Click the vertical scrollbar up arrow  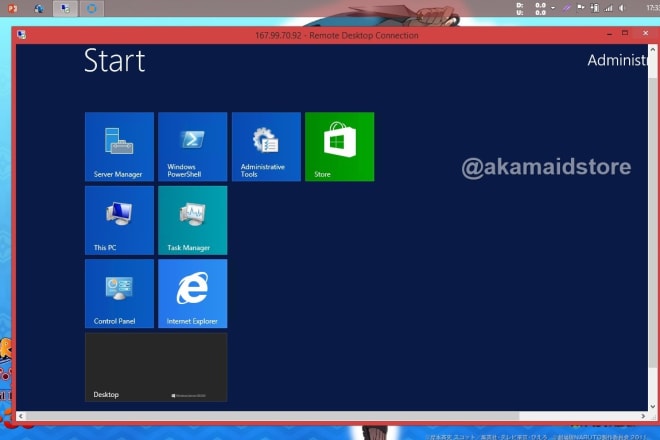[x=653, y=49]
